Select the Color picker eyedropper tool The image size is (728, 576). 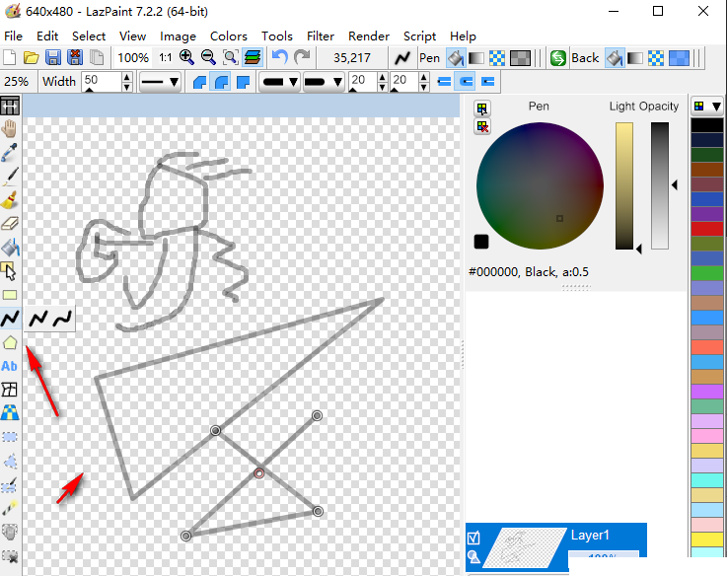click(10, 152)
